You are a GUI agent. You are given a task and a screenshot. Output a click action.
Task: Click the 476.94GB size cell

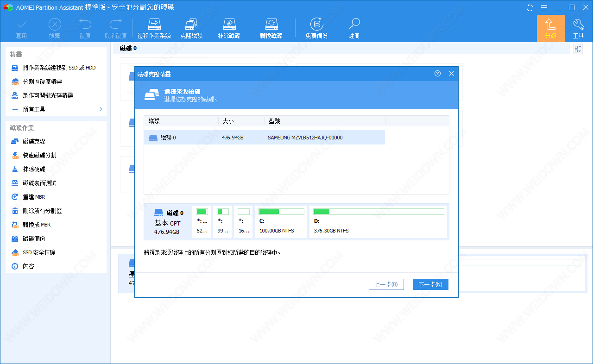click(x=233, y=138)
